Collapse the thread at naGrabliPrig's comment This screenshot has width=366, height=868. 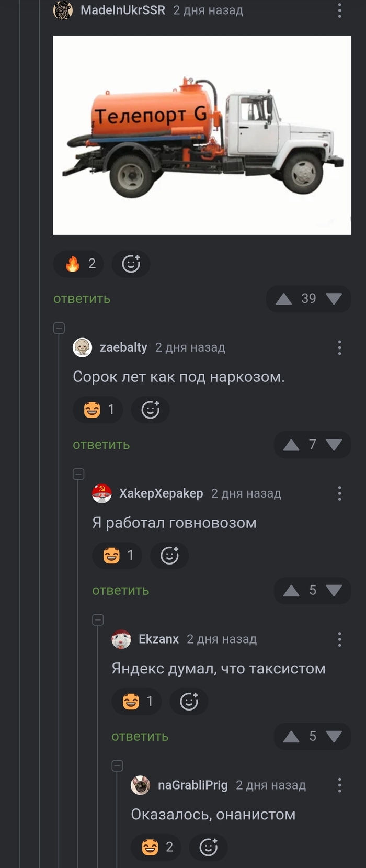coord(117,766)
